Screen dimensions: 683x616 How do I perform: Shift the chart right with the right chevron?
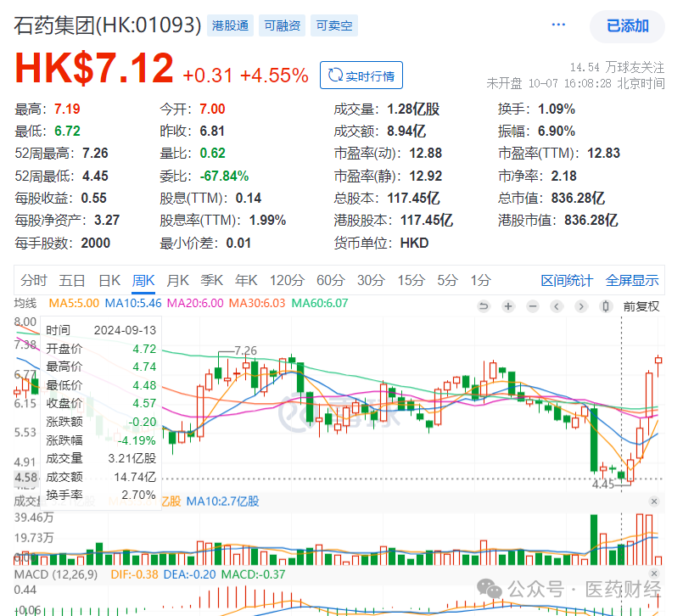[581, 306]
